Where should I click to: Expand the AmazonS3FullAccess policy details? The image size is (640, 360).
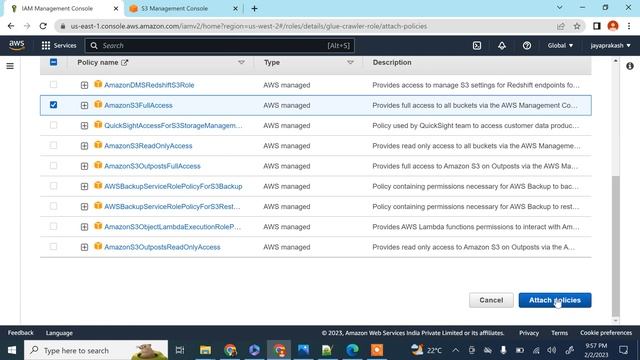(x=84, y=105)
